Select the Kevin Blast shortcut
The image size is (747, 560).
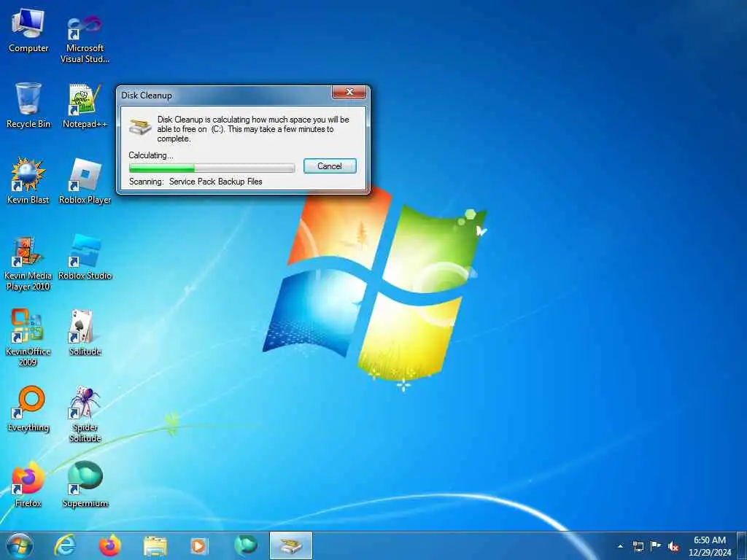click(28, 181)
